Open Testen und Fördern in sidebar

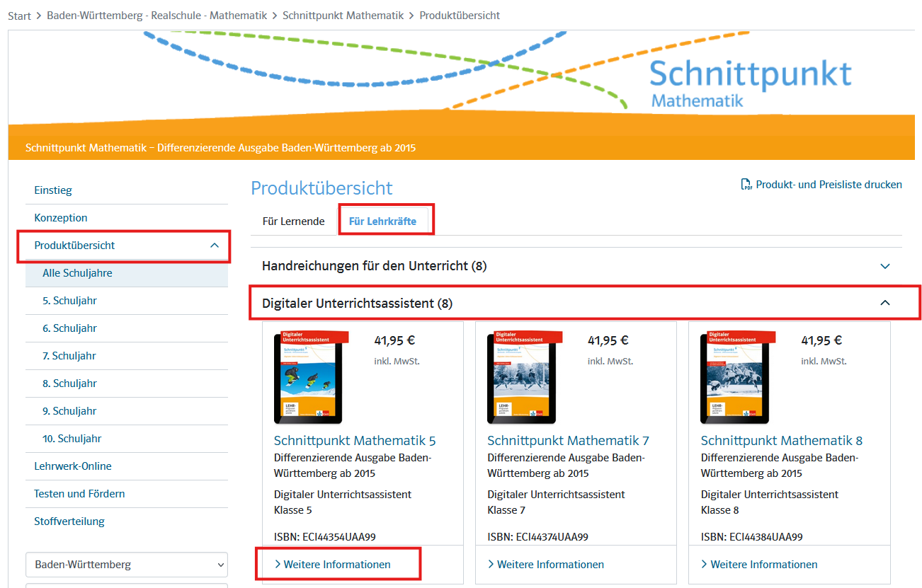pos(79,494)
